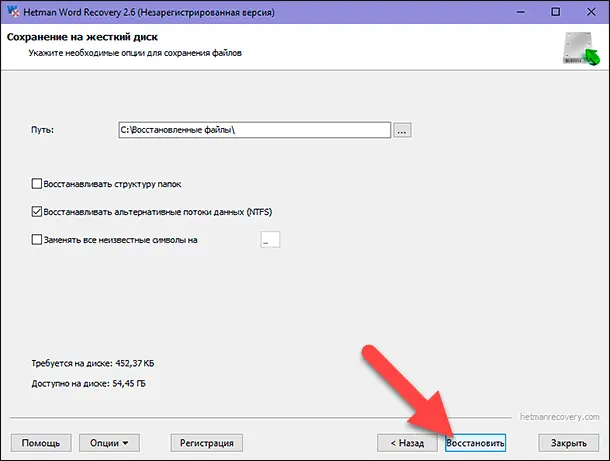Click the Hetman Word Recovery title bar icon
Screen dimensions: 610x461
[12, 11]
